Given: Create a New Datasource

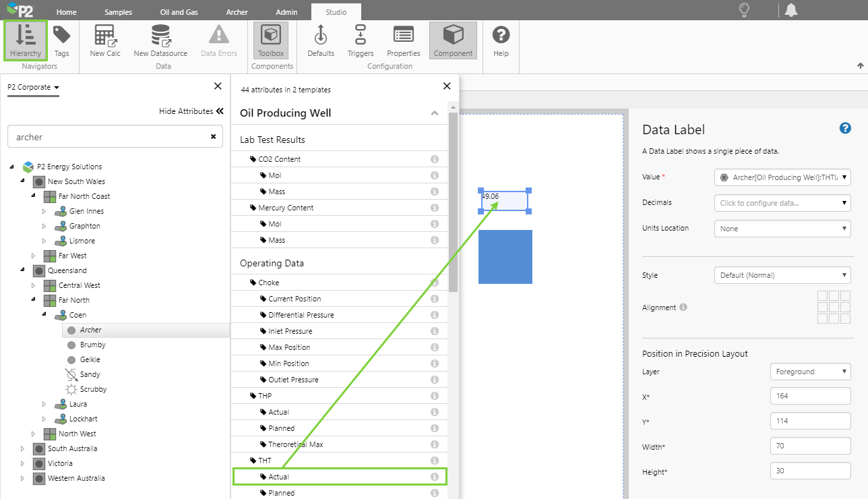Looking at the screenshot, I should 160,40.
